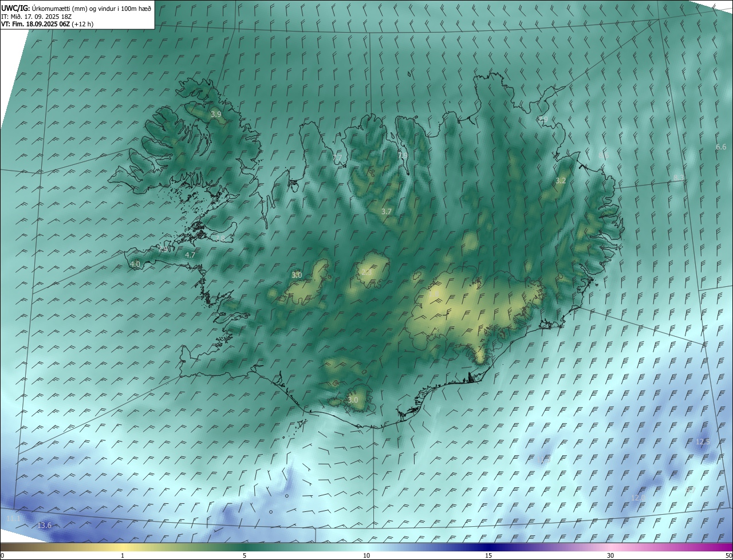
Task: Click the 50 tick on the color scale
Action: pos(728,555)
